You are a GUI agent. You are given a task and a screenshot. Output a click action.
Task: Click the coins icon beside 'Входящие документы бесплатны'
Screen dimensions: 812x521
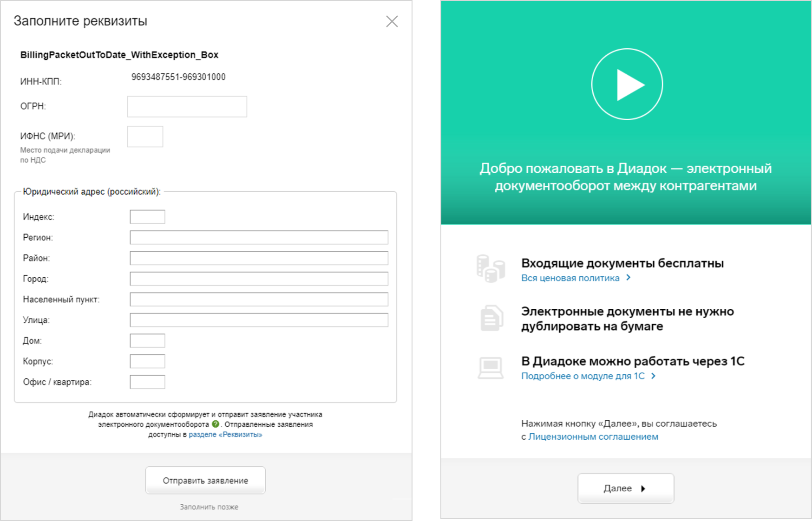point(491,268)
